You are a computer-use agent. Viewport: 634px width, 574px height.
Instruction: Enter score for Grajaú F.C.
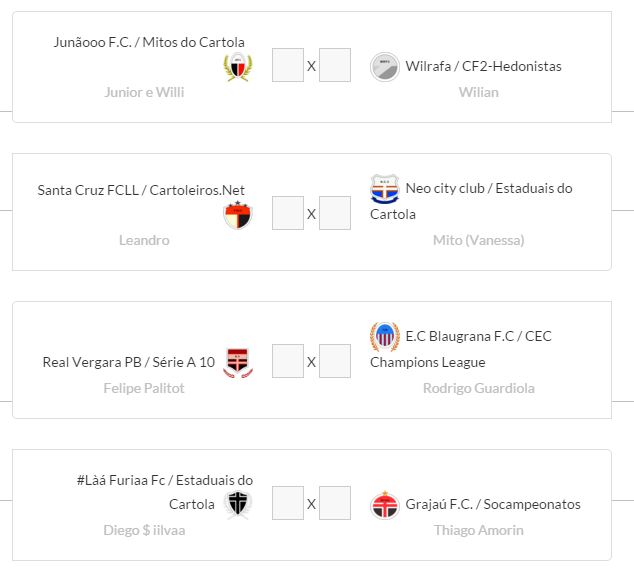[335, 503]
